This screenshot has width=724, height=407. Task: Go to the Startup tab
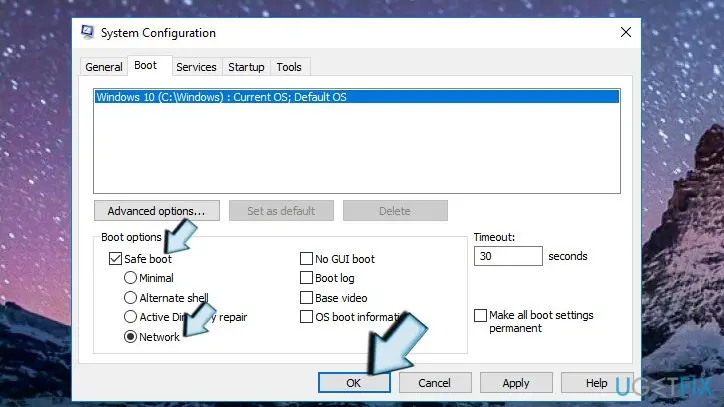point(246,67)
